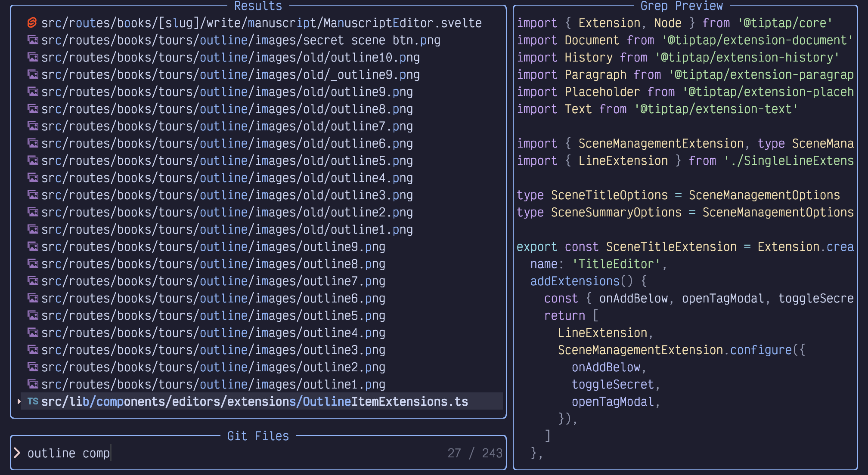868x475 pixels.
Task: Select the images/outline4.png file path
Action: coord(213,333)
